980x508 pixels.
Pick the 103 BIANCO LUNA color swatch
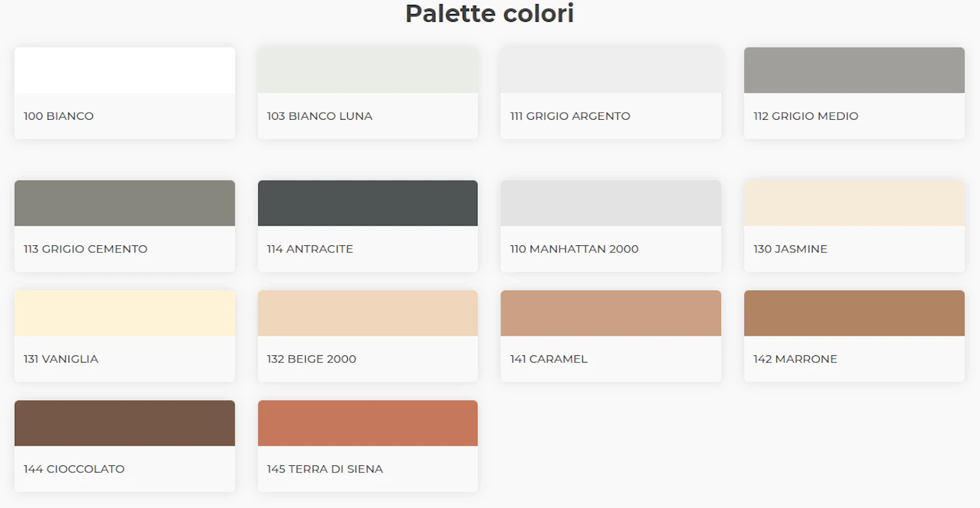(x=368, y=70)
